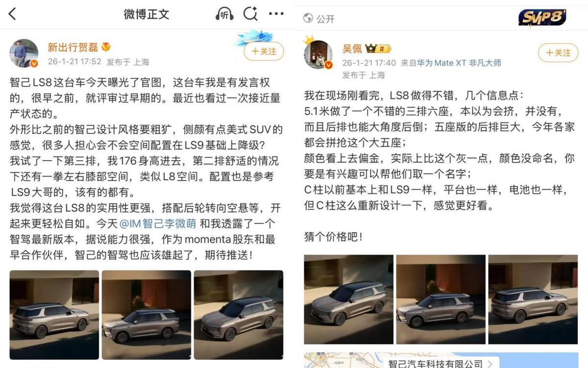
Task: Open the @IM智己李微萌 mention link
Action: pos(158,224)
